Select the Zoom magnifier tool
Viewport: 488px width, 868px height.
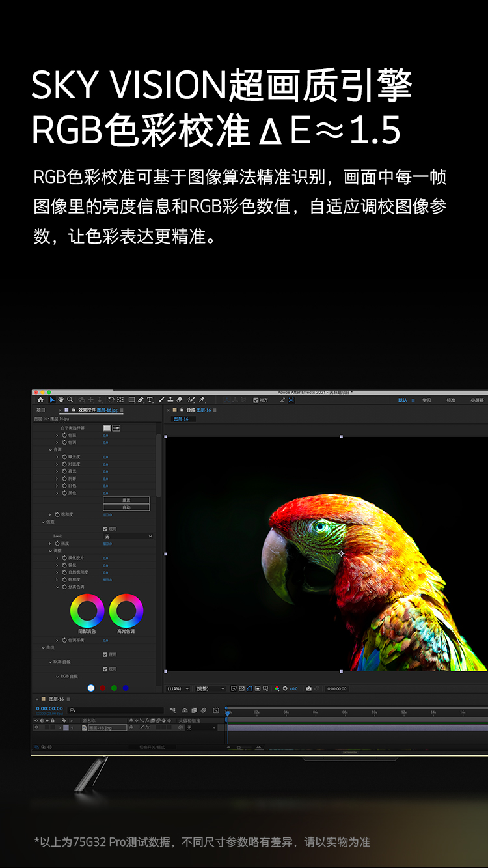(70, 399)
